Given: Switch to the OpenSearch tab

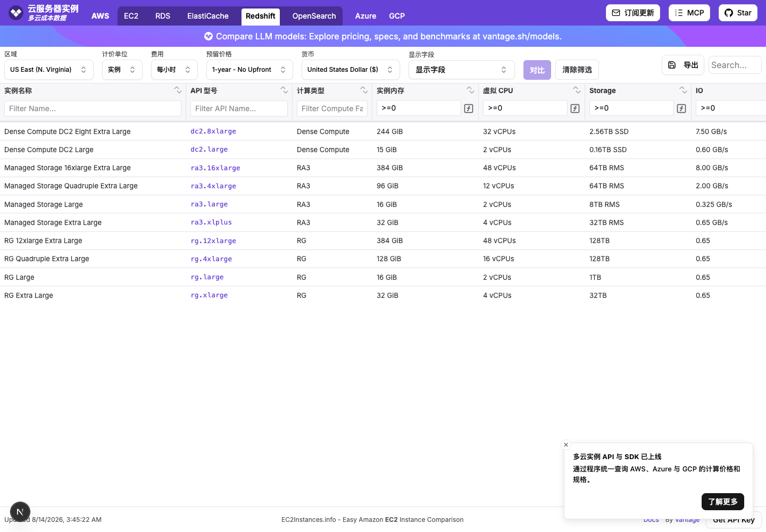Looking at the screenshot, I should (x=314, y=16).
